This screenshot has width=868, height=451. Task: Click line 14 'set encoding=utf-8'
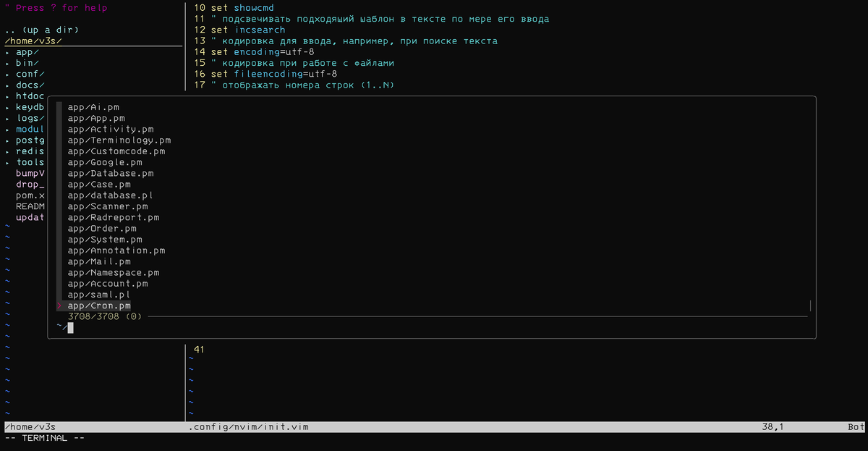263,52
